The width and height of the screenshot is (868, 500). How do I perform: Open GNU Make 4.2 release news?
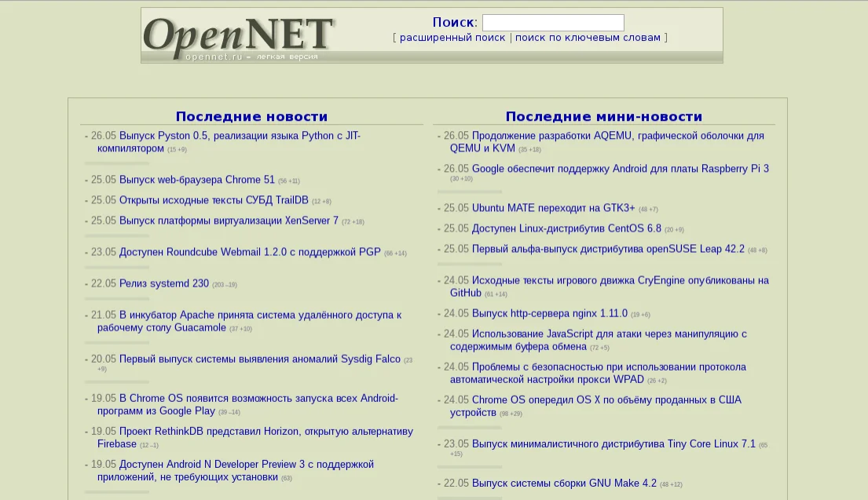click(564, 484)
